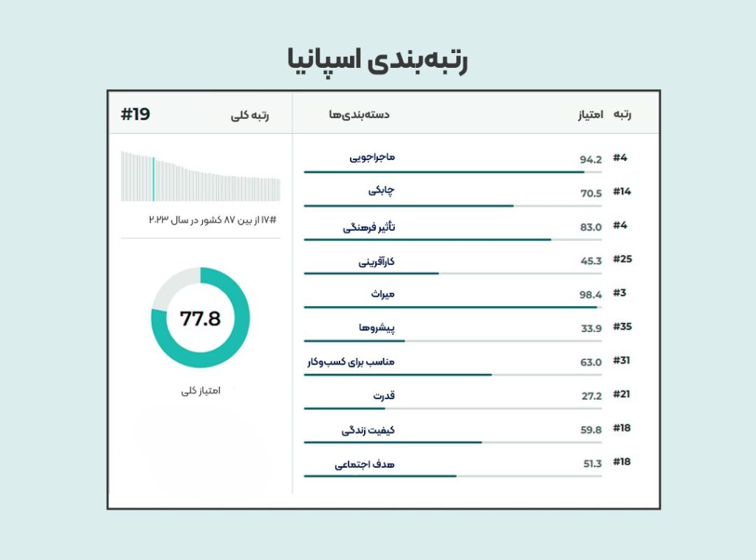The height and width of the screenshot is (560, 756).
Task: Select the چابکی category row label
Action: (381, 191)
